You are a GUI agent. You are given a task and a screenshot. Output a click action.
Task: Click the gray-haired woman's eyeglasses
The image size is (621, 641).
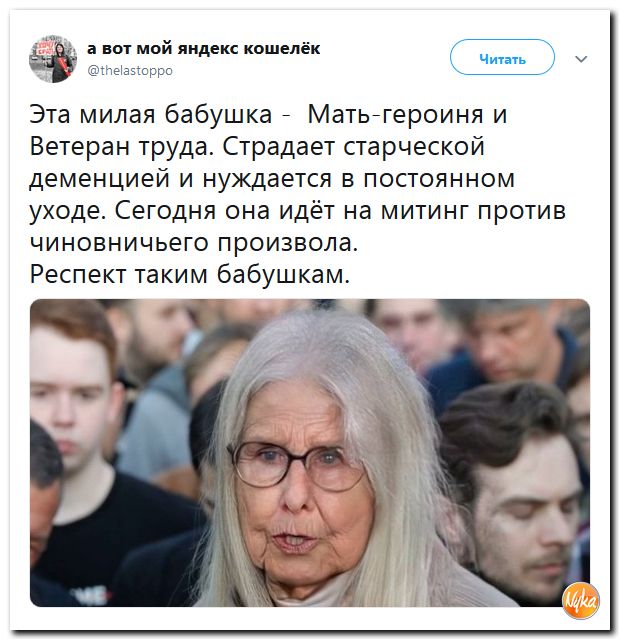click(x=295, y=466)
